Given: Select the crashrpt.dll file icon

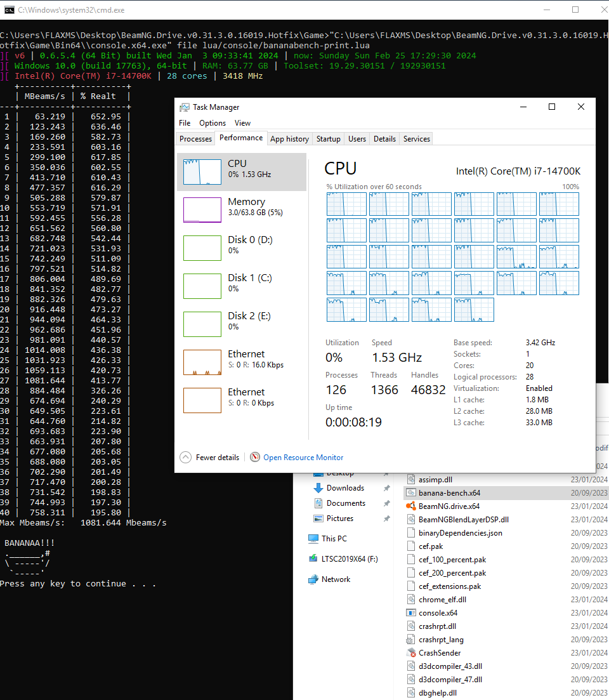Looking at the screenshot, I should 411,626.
